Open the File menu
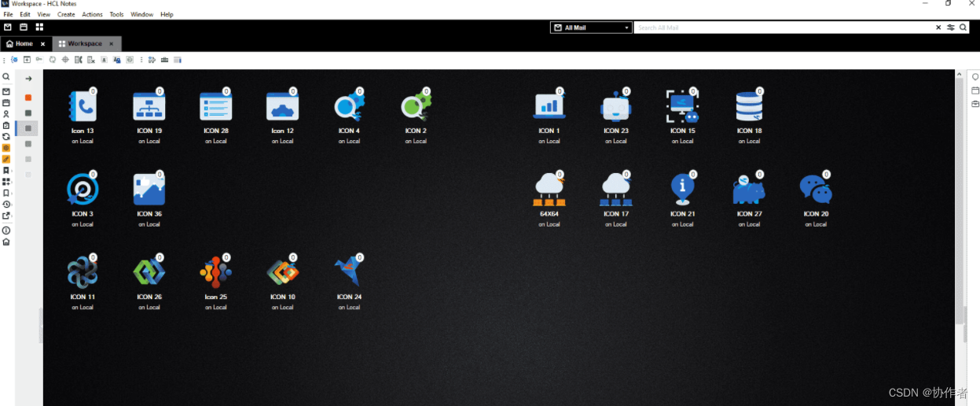The image size is (980, 406). (8, 14)
